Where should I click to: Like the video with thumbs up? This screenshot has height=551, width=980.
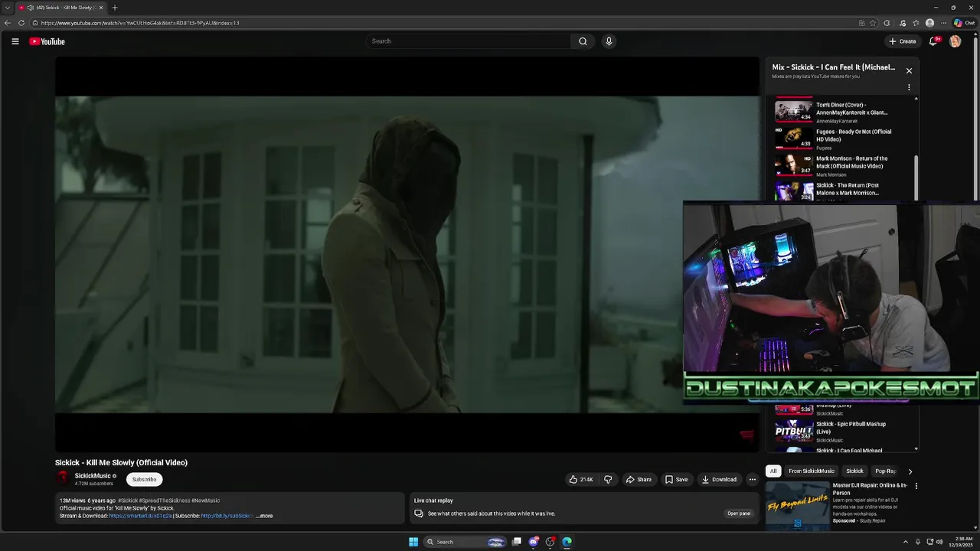coord(581,480)
